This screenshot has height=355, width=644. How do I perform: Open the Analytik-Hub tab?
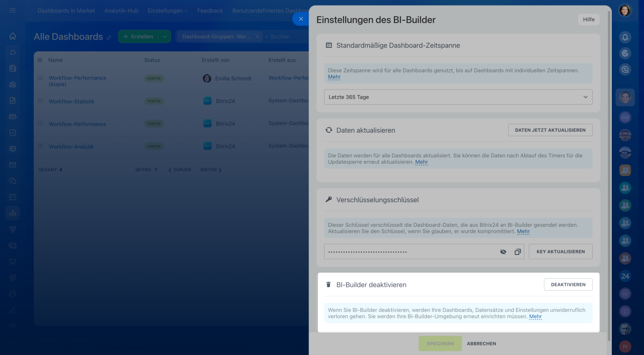121,11
